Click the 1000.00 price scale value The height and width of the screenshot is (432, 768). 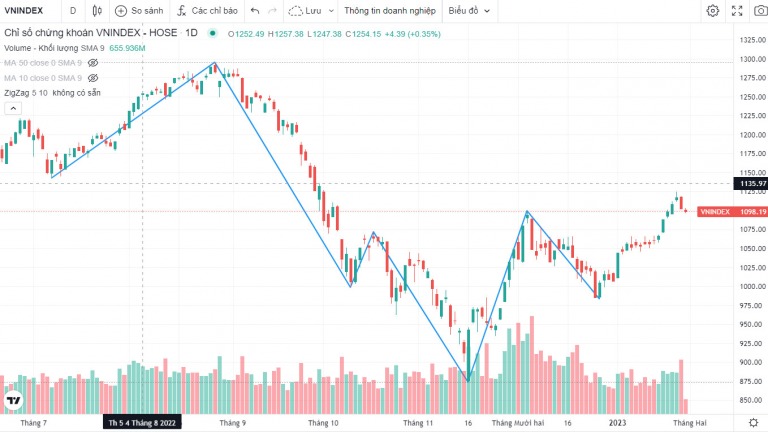pyautogui.click(x=753, y=287)
